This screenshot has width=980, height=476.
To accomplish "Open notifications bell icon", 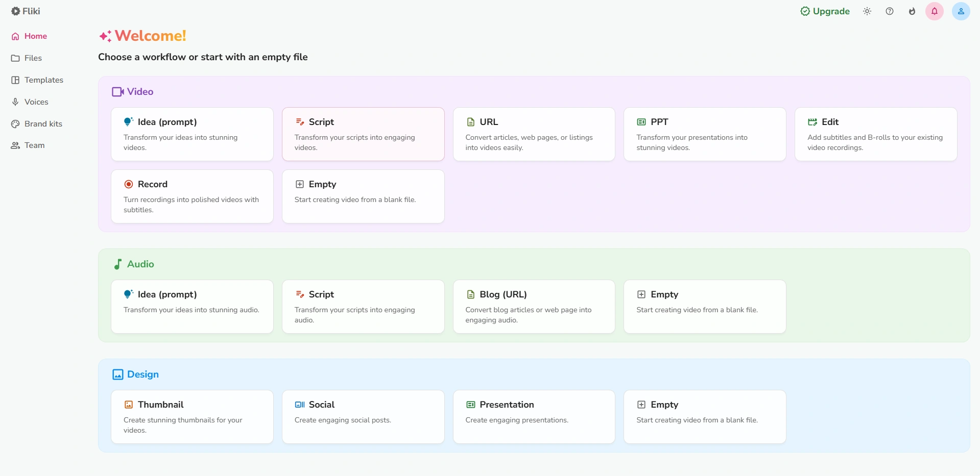I will (x=935, y=11).
